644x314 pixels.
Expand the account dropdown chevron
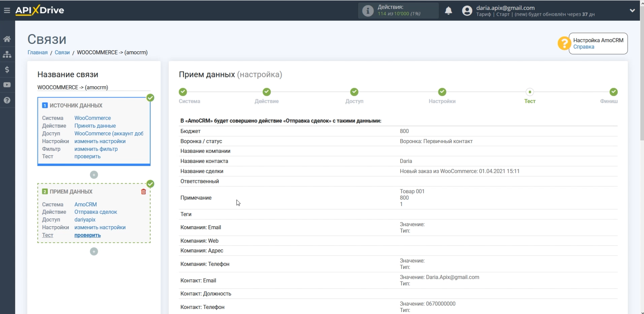(632, 10)
